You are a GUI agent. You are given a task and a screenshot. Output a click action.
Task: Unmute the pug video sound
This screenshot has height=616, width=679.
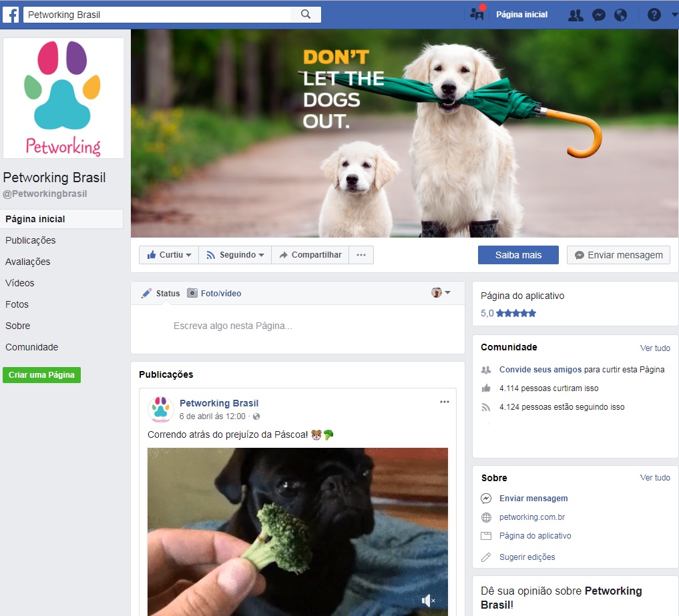click(x=428, y=601)
